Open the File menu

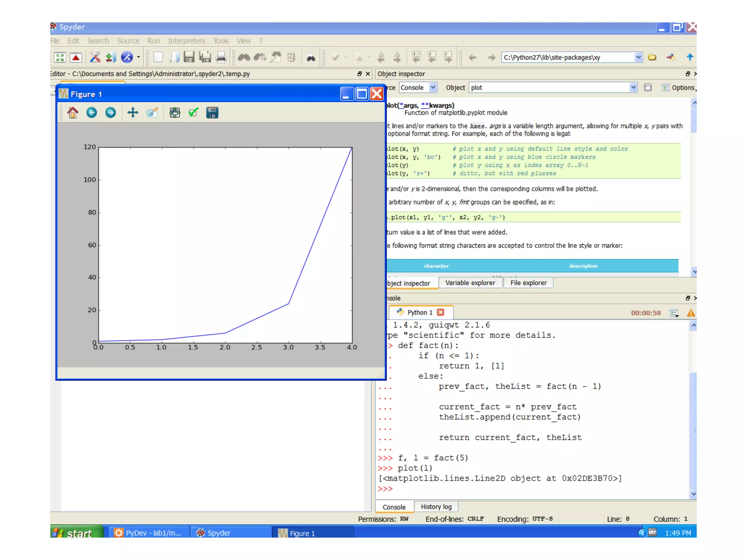(x=55, y=41)
